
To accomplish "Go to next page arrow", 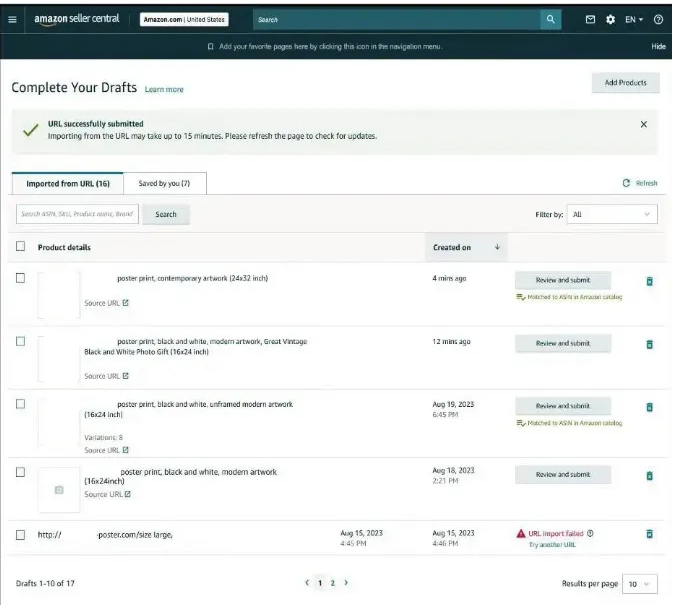I will [x=346, y=582].
